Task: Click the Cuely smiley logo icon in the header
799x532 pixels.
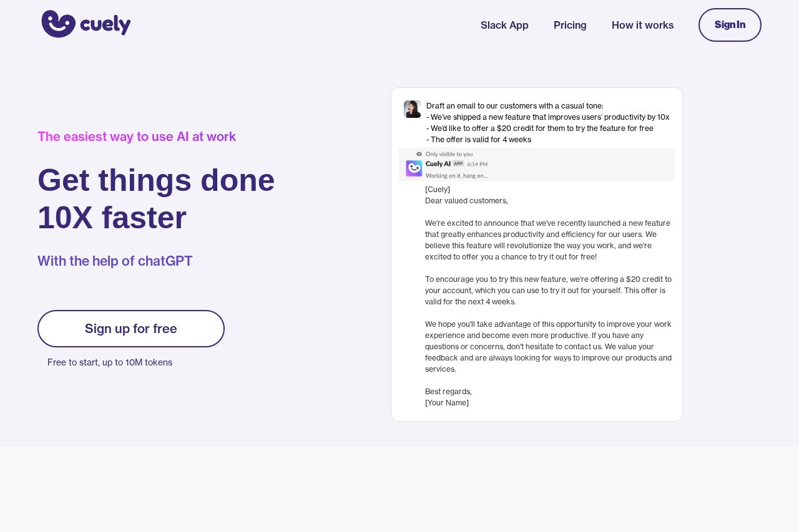Action: tap(58, 24)
